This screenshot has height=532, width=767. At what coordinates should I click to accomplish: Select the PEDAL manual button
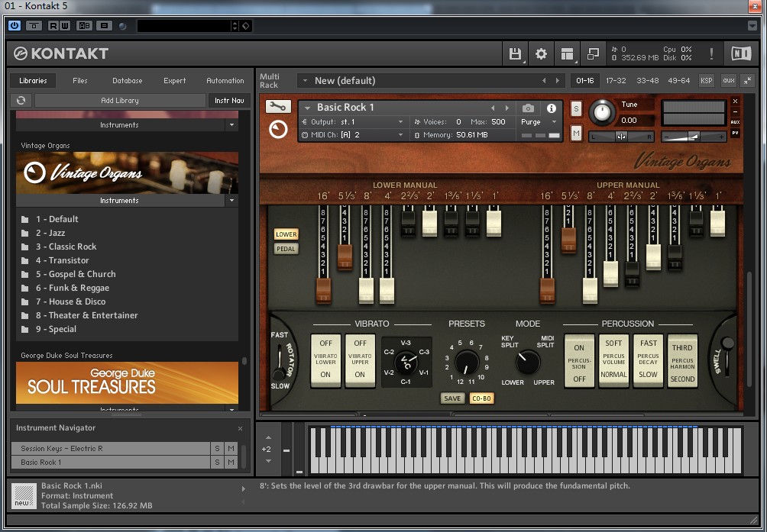coord(286,249)
